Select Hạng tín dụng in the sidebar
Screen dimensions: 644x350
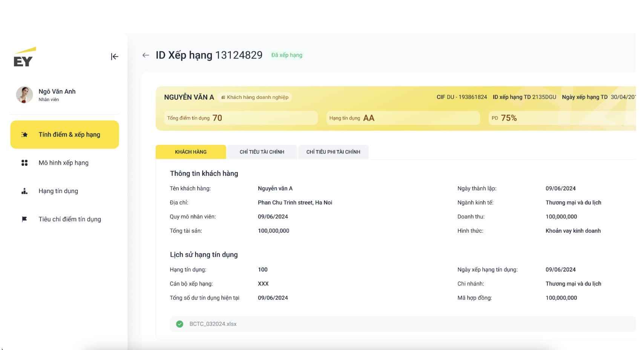[64, 191]
